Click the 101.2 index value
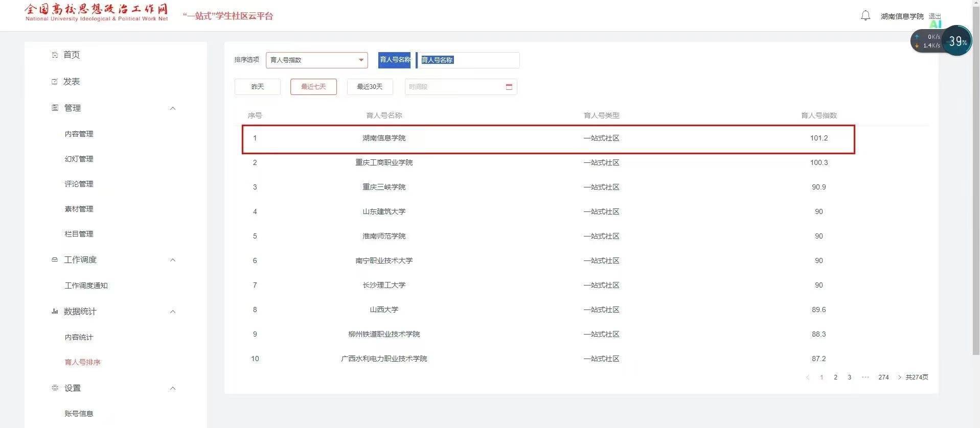This screenshot has width=980, height=428. 818,138
